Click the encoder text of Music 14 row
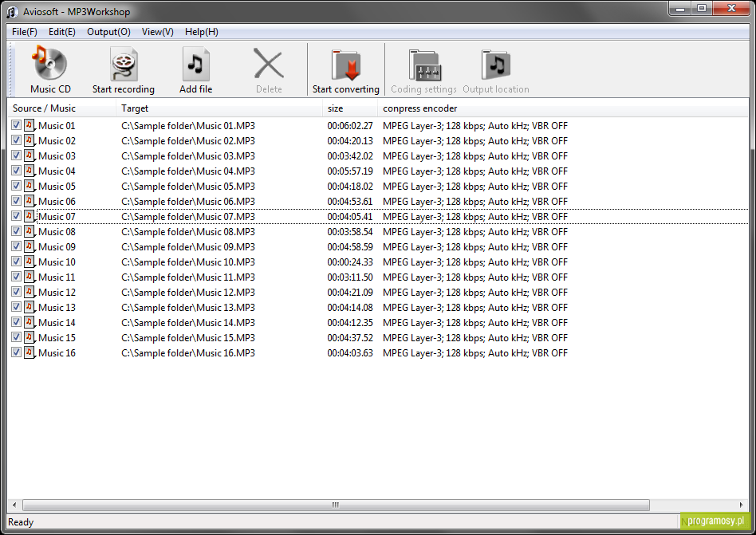The width and height of the screenshot is (756, 535). point(475,323)
